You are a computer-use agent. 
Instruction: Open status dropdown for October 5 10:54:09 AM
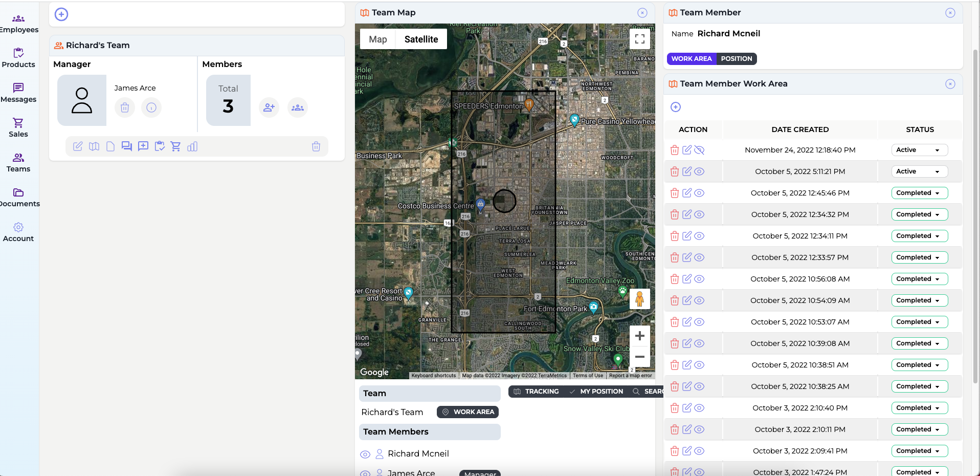pos(920,300)
